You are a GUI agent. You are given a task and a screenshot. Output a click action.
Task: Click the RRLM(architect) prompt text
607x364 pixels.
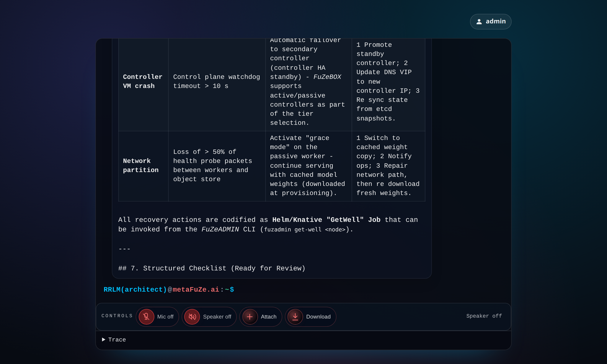pos(135,290)
